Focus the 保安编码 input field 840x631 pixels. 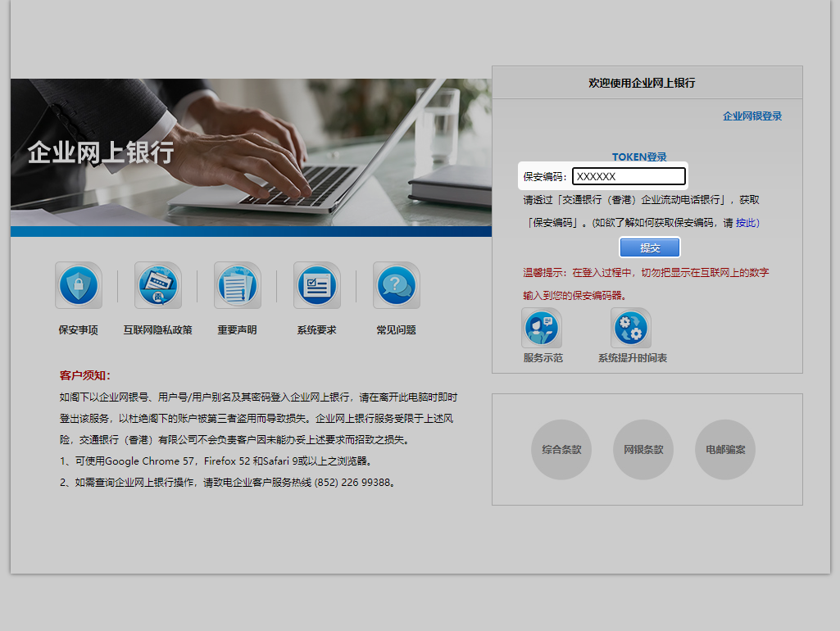pos(629,176)
